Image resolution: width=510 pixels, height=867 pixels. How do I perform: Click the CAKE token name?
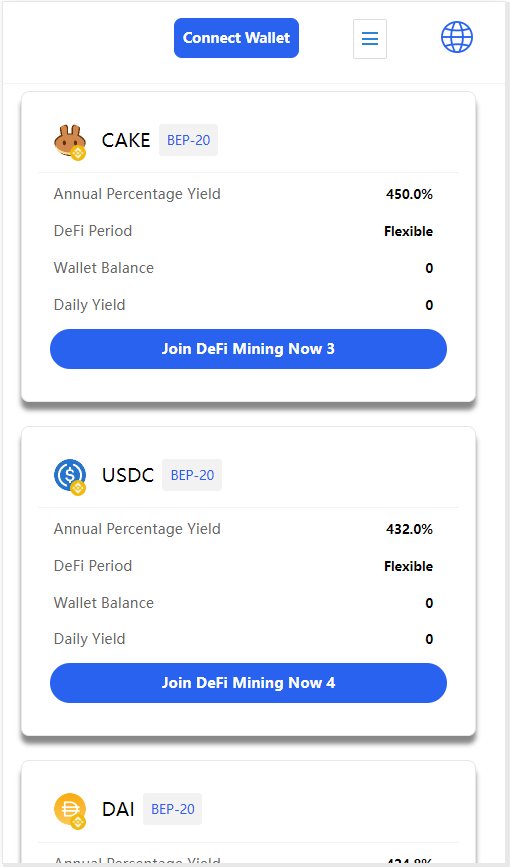click(126, 140)
